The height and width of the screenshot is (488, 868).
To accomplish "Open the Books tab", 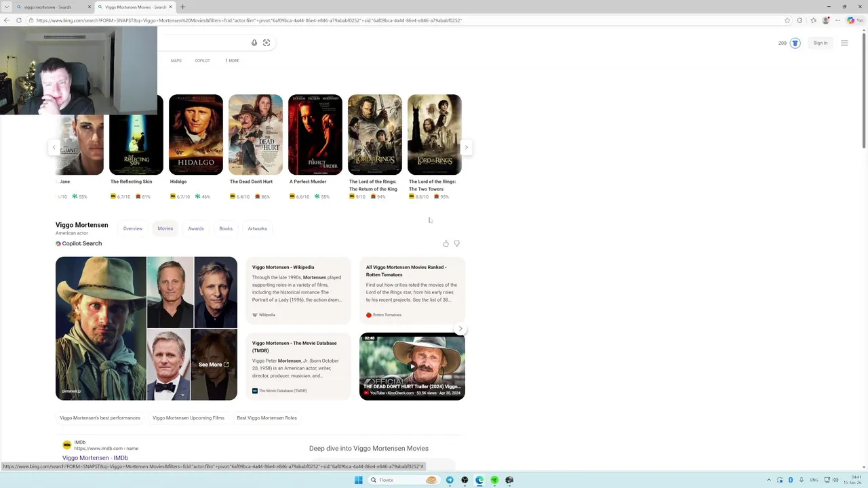I will (x=226, y=228).
